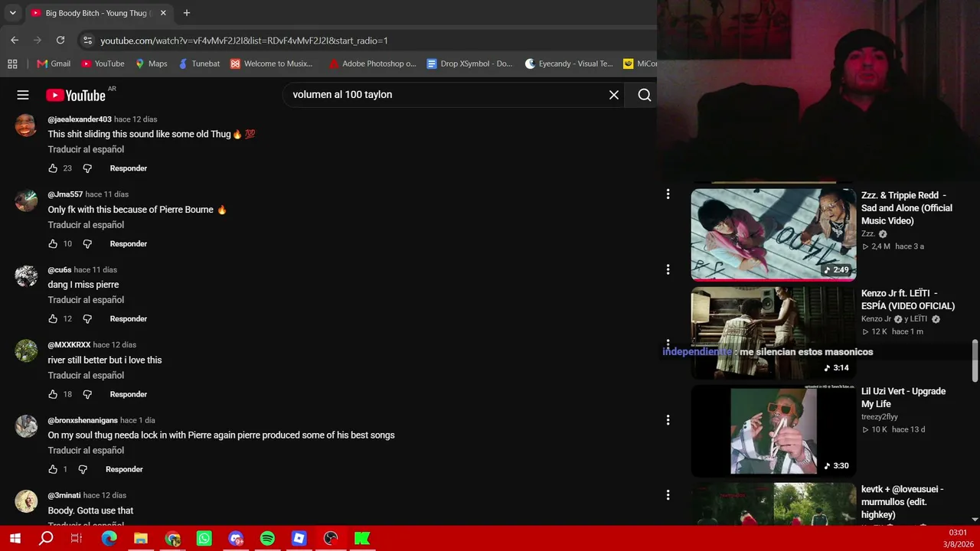Reply to @MXXKRXX's comment

(x=129, y=394)
